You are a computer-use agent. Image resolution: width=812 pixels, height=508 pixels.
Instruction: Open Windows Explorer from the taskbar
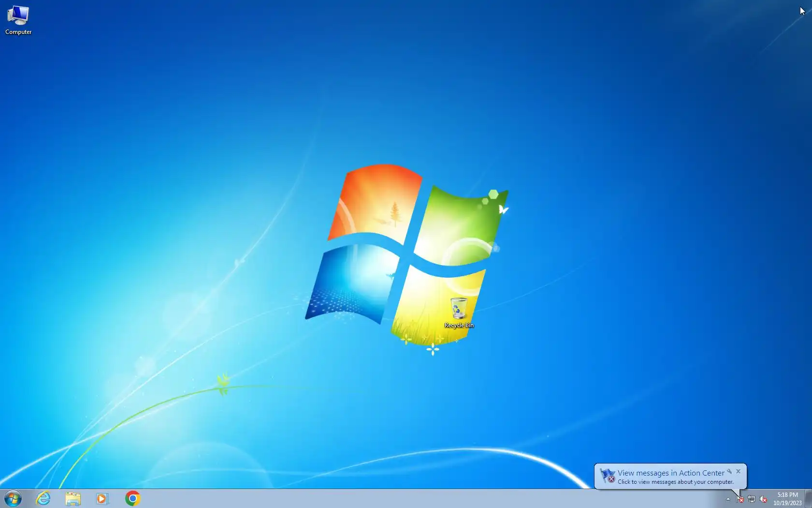(x=73, y=498)
